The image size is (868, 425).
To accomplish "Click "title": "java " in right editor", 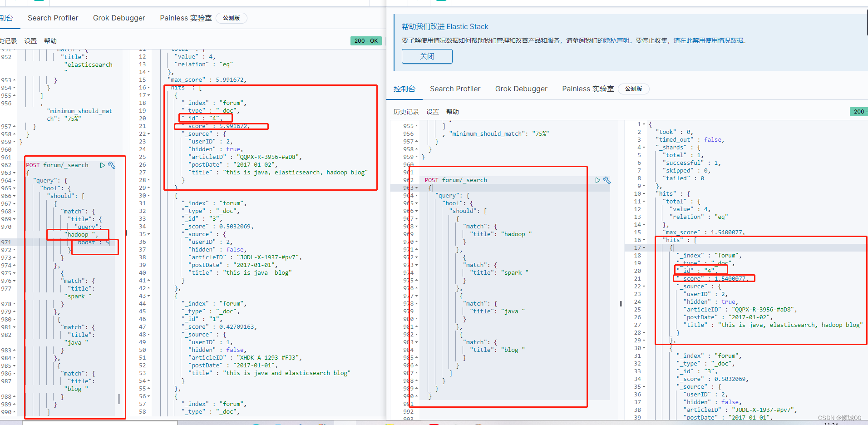I will (498, 311).
